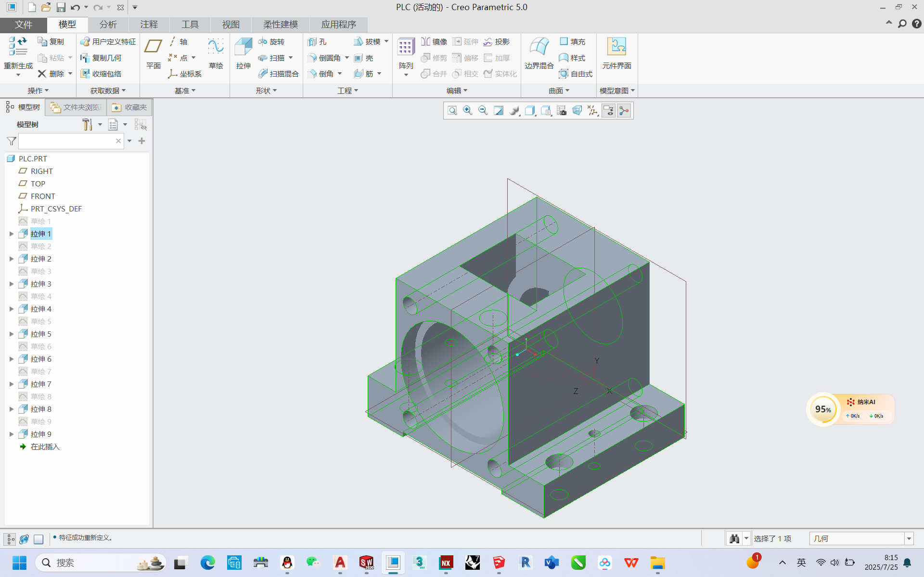The width and height of the screenshot is (924, 577).
Task: Switch to the 分析 ribbon tab
Action: [x=108, y=25]
